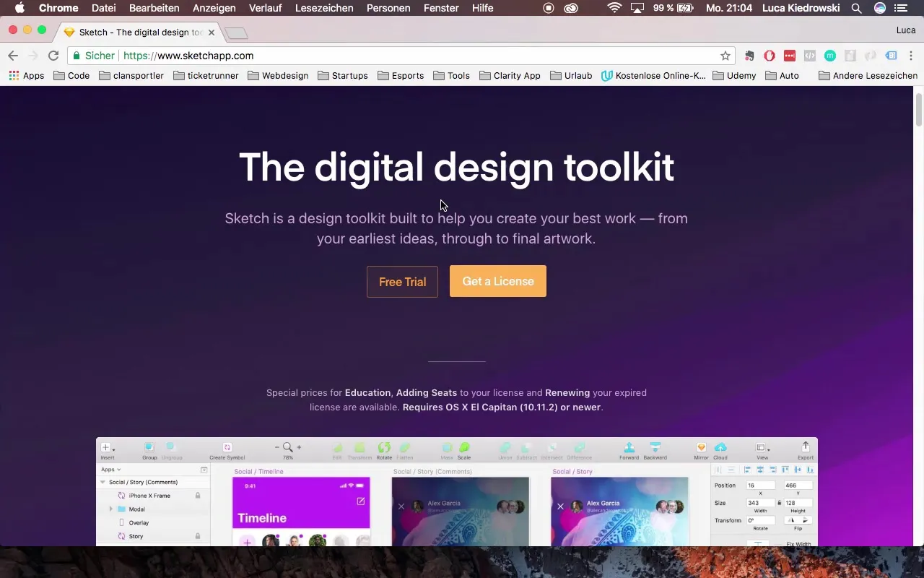
Task: Click the Get a License button
Action: point(498,281)
